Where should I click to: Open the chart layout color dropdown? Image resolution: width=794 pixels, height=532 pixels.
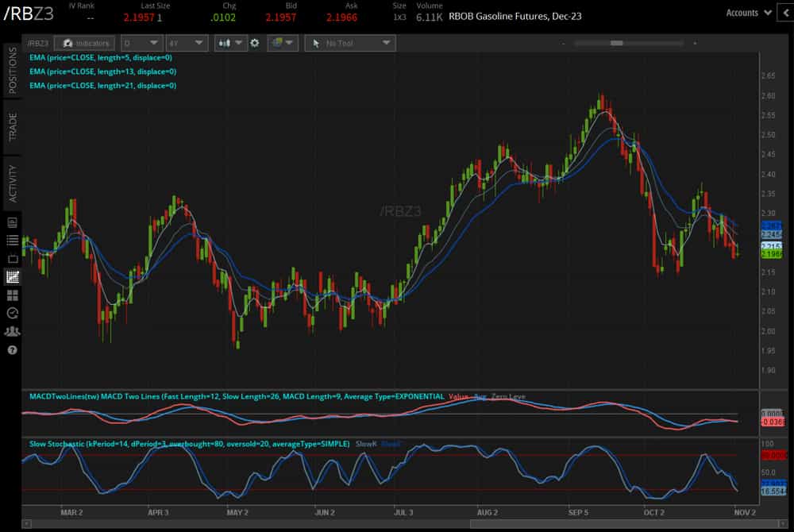click(283, 44)
